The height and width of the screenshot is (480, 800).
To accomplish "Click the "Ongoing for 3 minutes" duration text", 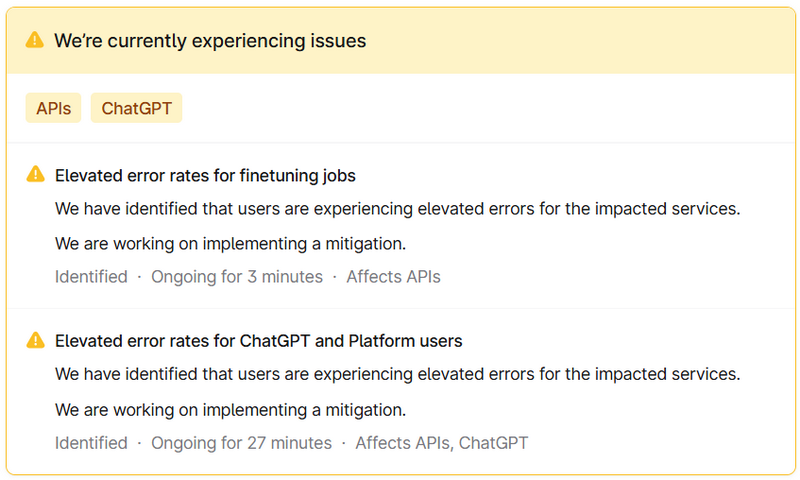I will point(237,277).
